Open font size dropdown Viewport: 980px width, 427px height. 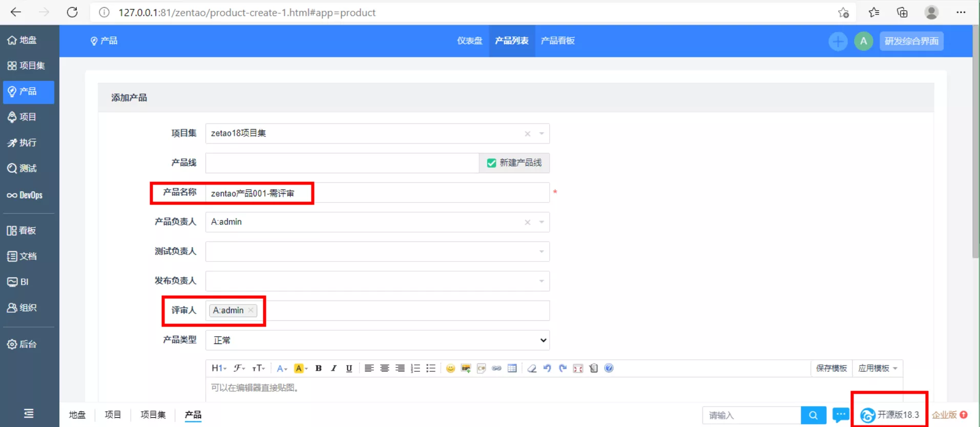(x=258, y=368)
